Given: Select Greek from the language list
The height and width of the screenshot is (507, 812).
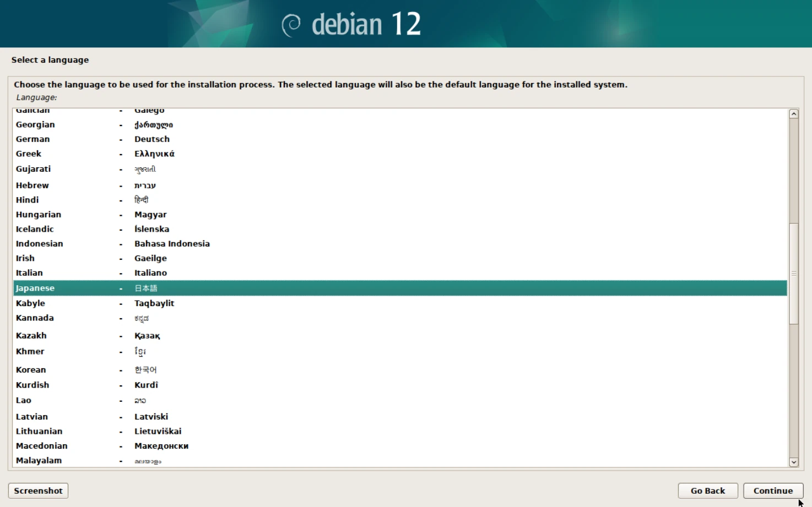Looking at the screenshot, I should pyautogui.click(x=400, y=154).
